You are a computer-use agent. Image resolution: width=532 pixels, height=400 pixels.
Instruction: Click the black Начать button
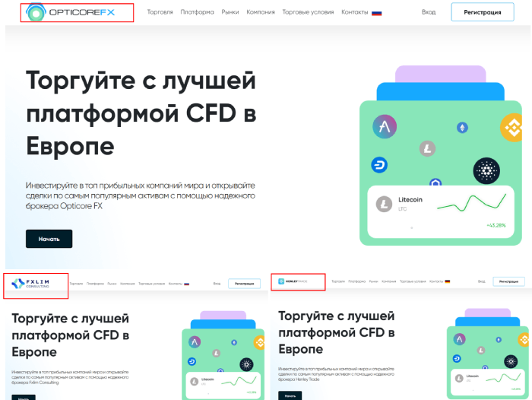click(x=49, y=239)
